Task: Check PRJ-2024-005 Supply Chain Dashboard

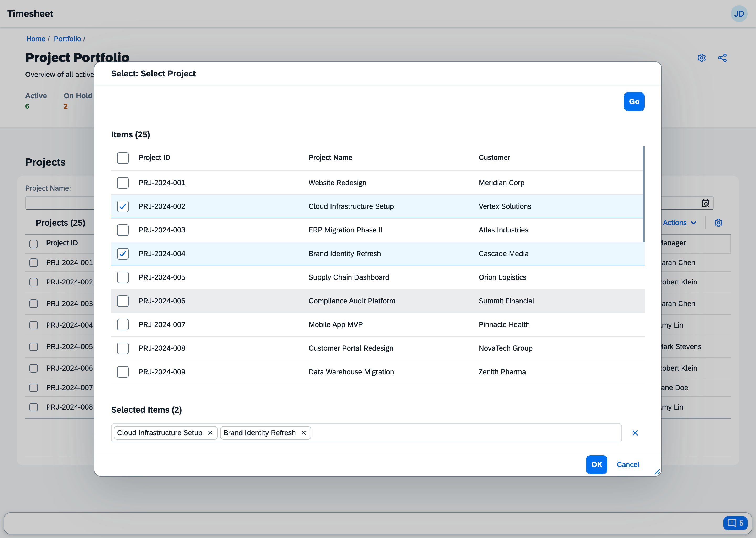Action: point(123,277)
